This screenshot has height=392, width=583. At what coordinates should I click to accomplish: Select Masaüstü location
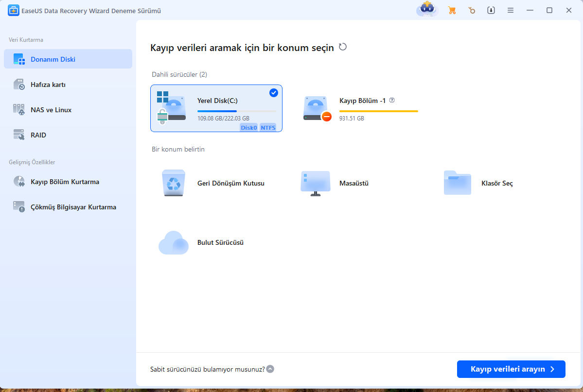[x=354, y=183]
